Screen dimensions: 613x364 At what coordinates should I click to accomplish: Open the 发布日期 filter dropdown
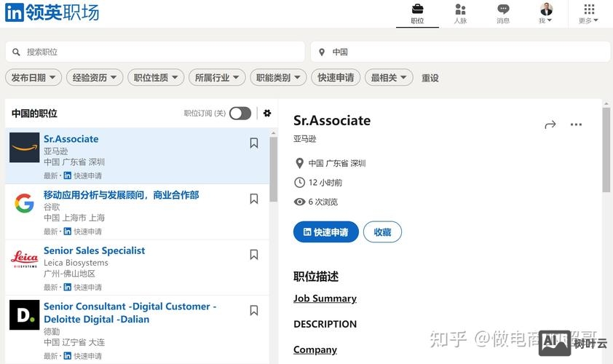click(x=33, y=77)
